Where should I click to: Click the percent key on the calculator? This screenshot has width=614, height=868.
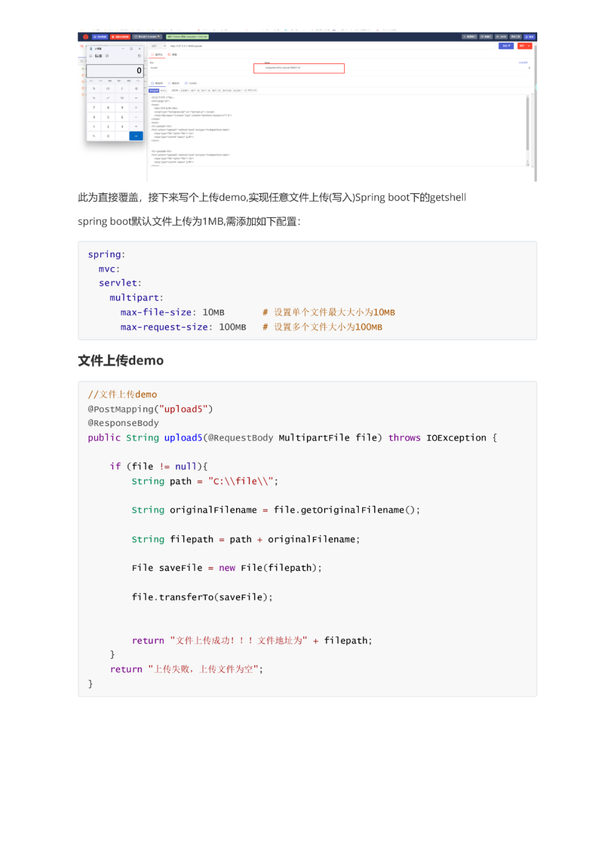coord(94,89)
